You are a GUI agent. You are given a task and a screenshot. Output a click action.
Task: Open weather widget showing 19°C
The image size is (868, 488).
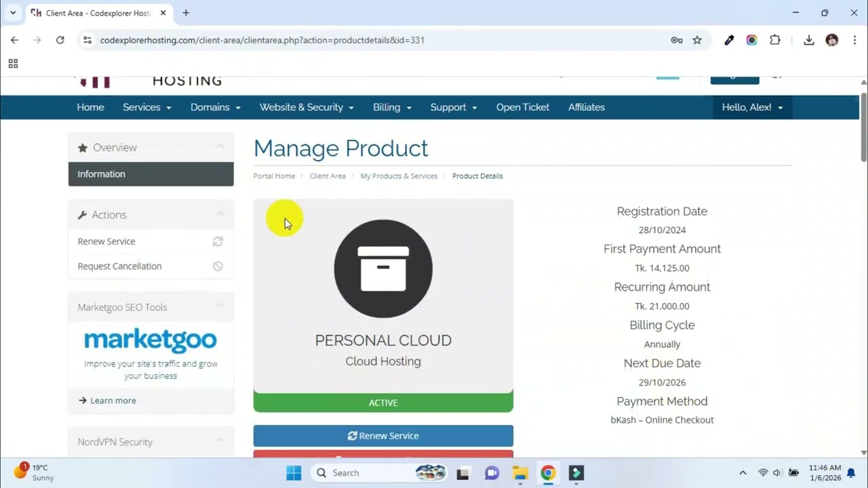(x=34, y=472)
